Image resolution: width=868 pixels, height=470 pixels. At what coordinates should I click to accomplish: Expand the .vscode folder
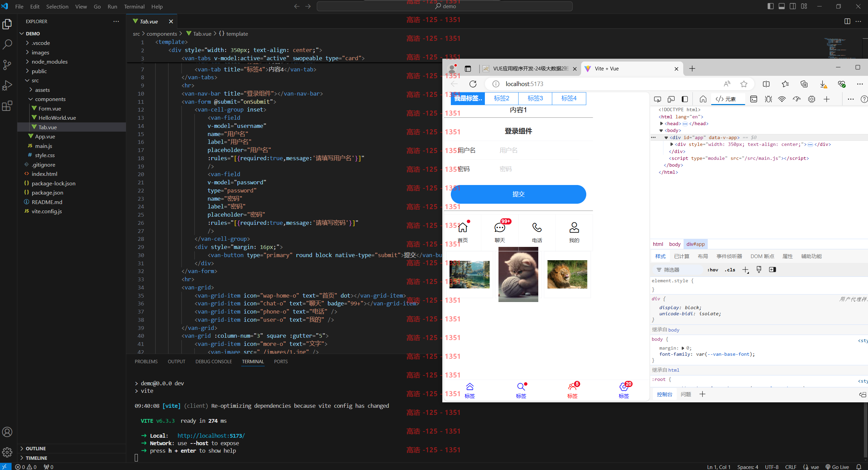(x=40, y=43)
